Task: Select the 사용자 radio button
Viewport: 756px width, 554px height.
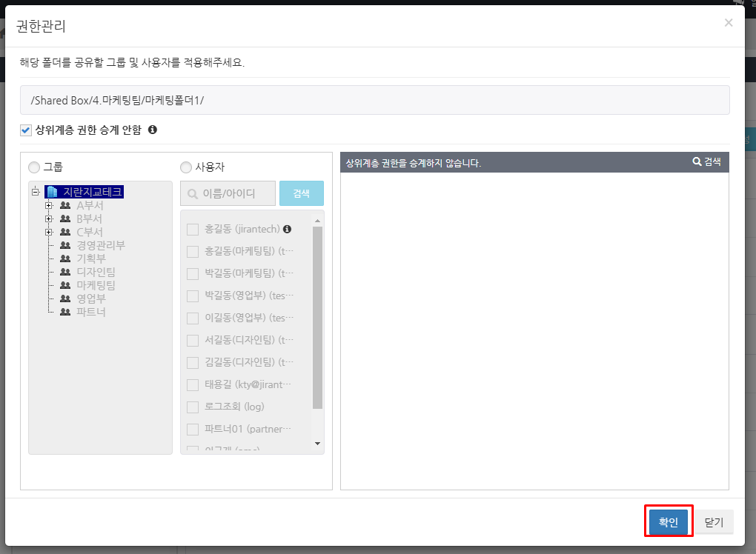Action: [185, 167]
